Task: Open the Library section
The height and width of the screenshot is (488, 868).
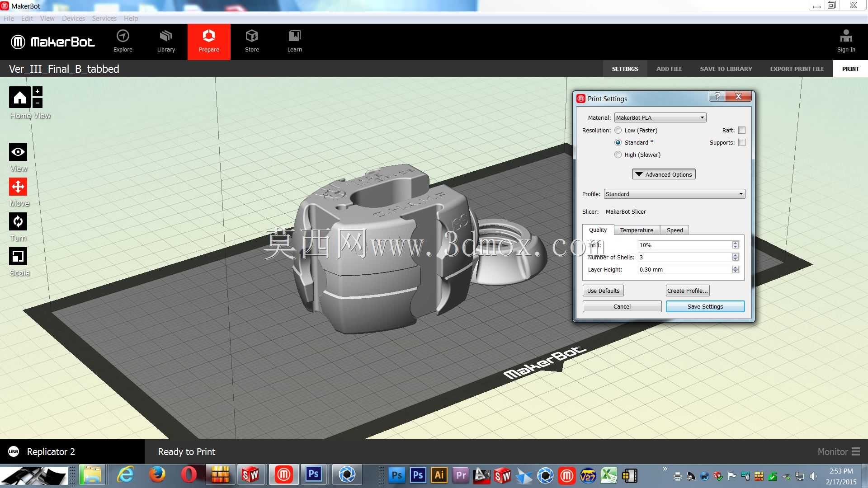Action: [166, 42]
